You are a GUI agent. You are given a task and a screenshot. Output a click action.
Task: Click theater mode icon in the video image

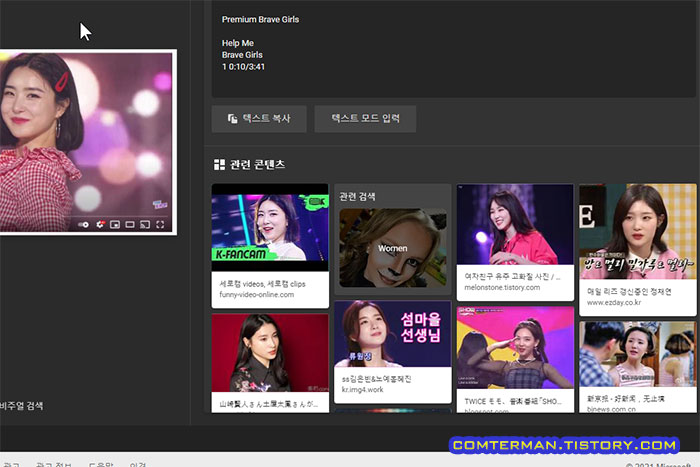130,224
